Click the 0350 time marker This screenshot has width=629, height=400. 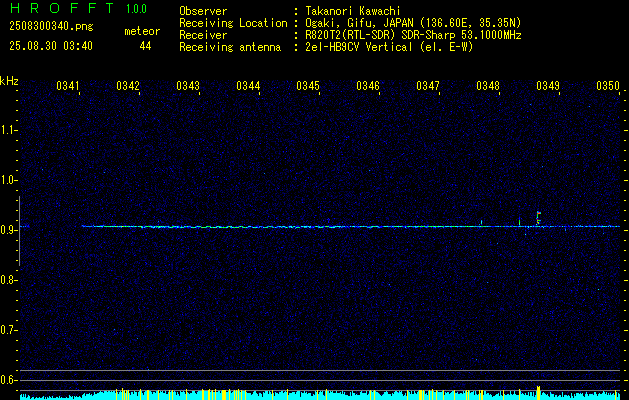click(608, 85)
